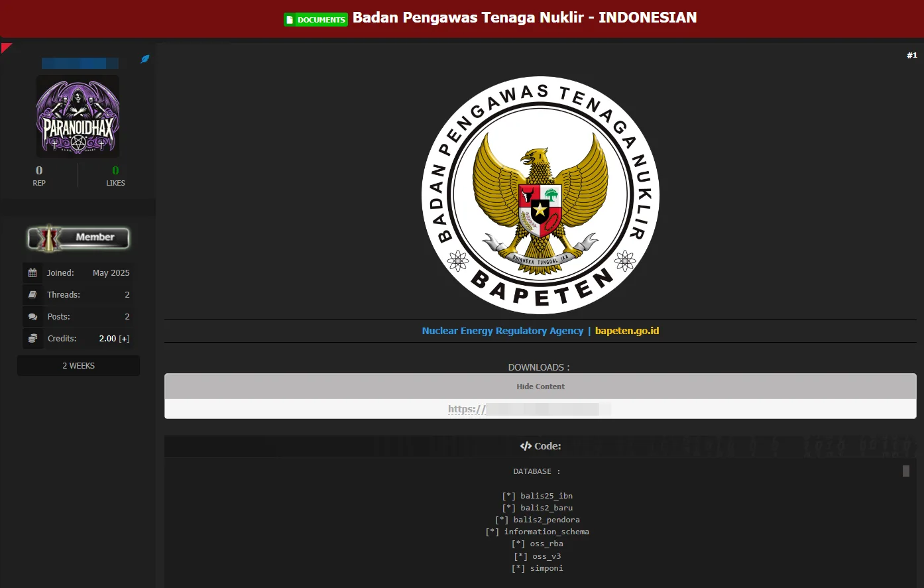Click the balis2_baru database entry
This screenshot has height=588, width=924.
click(537, 508)
